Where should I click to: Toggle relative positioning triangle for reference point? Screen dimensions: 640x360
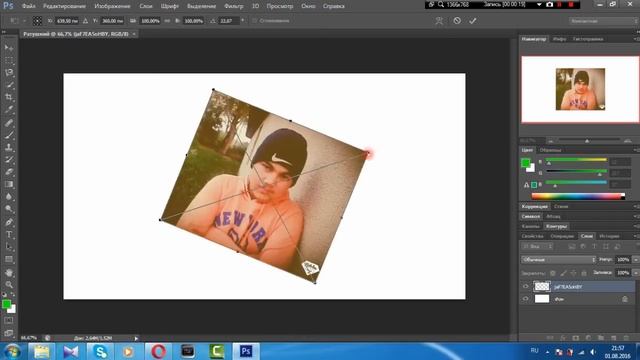click(x=85, y=20)
